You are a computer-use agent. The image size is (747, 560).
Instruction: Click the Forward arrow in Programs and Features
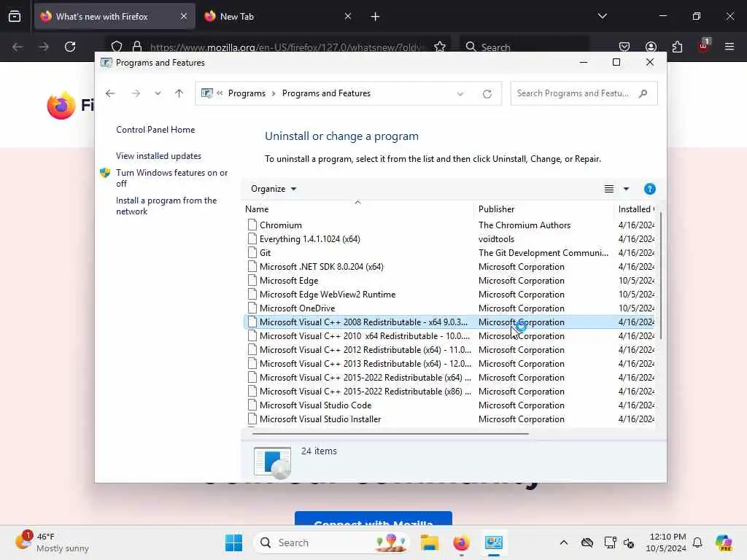pyautogui.click(x=136, y=93)
